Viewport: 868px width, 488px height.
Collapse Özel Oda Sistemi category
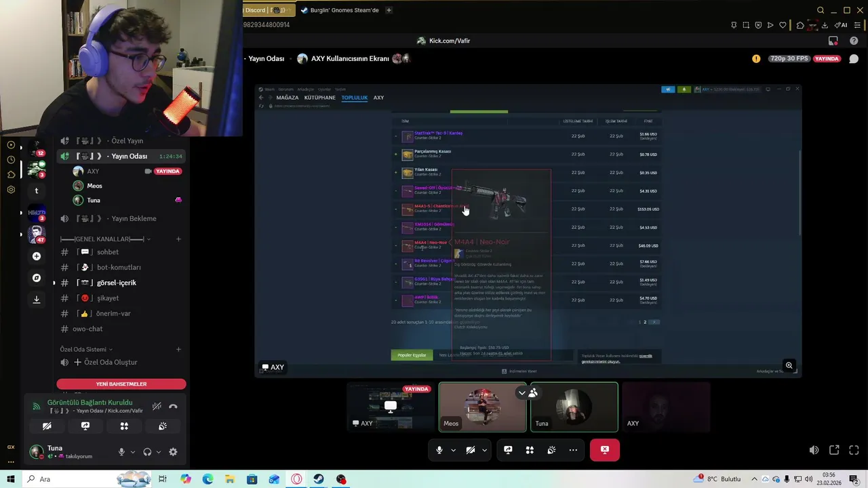tap(87, 350)
